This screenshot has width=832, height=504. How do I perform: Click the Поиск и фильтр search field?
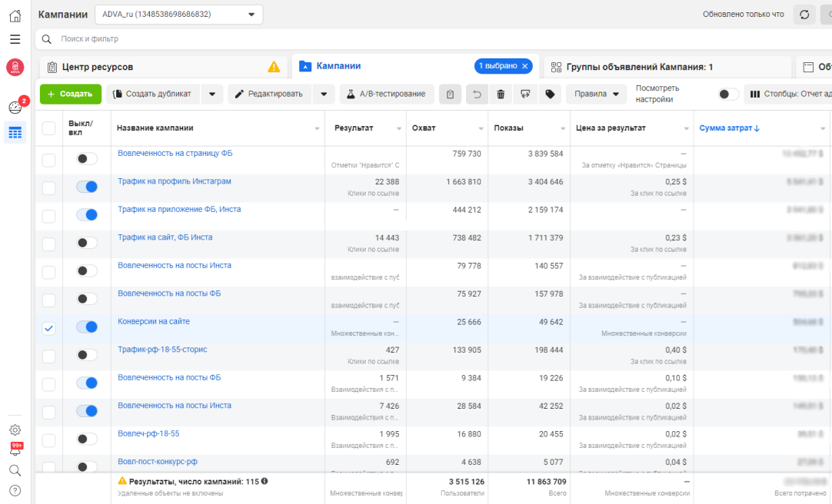(434, 38)
